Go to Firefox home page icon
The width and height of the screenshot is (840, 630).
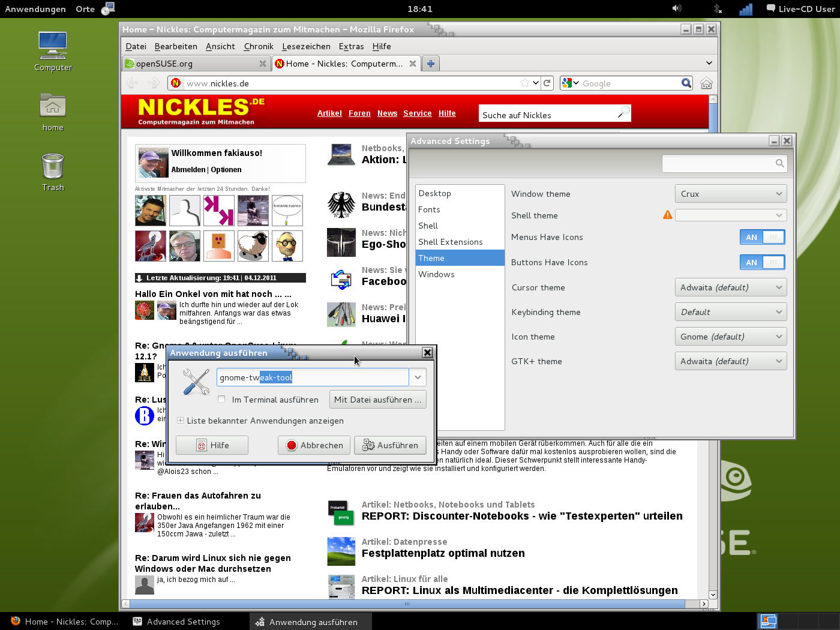706,83
